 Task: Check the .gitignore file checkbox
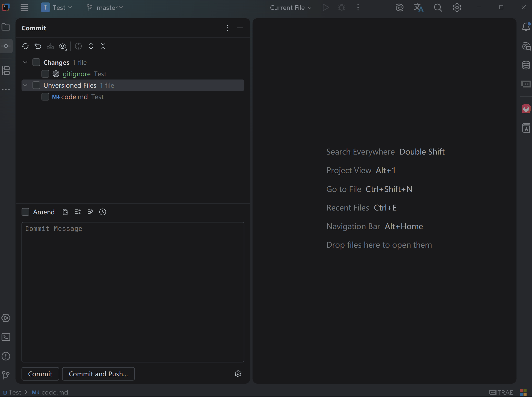tap(45, 74)
